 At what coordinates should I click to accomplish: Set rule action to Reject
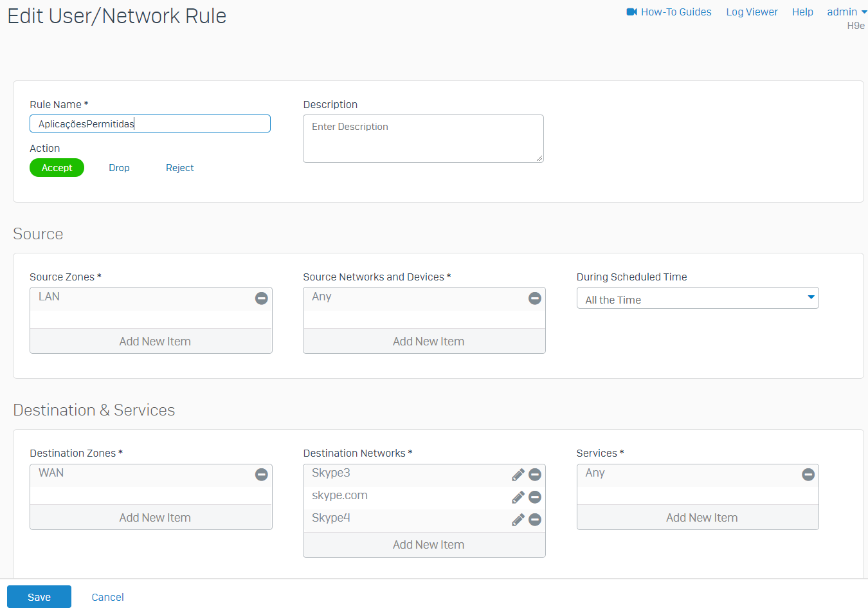pos(179,168)
